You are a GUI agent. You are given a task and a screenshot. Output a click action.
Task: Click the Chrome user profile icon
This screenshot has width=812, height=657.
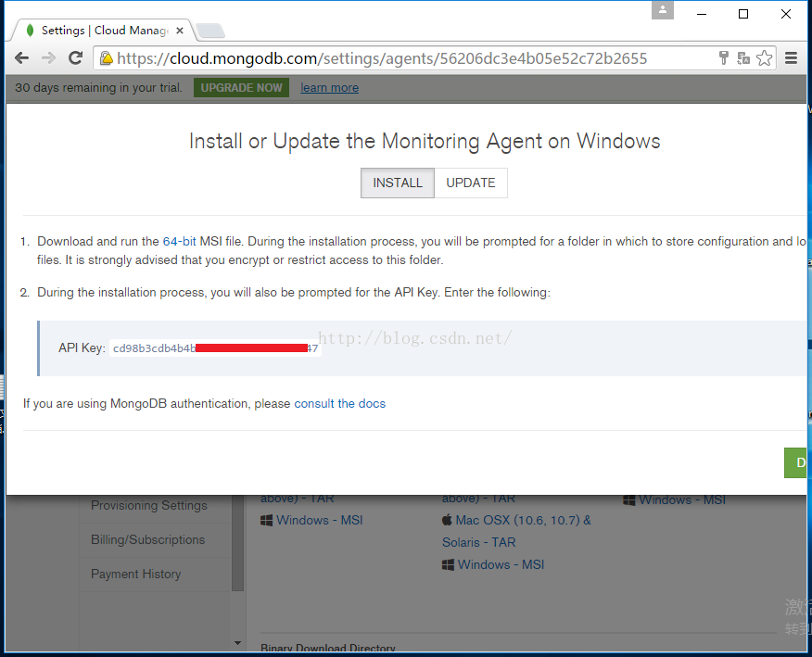click(x=663, y=10)
